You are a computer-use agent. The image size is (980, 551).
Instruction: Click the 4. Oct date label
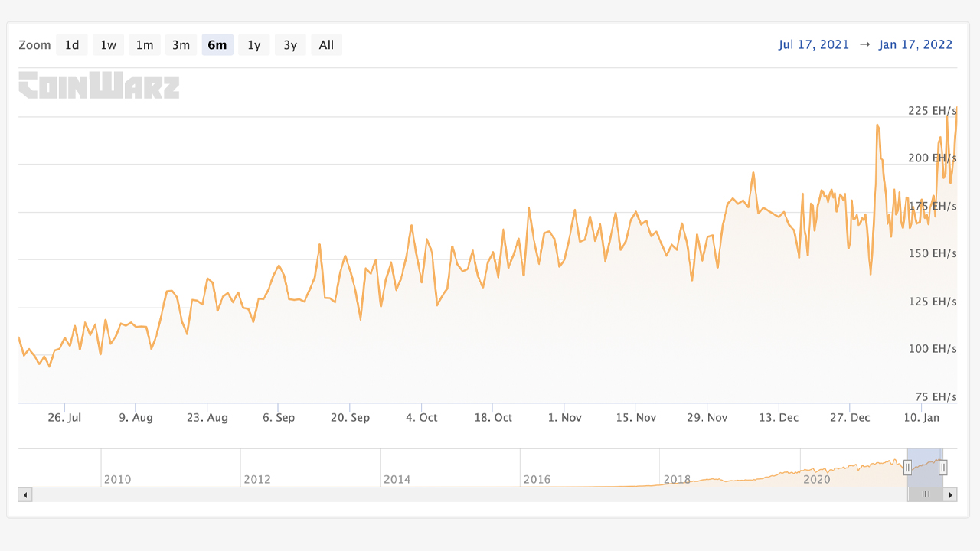click(x=422, y=418)
